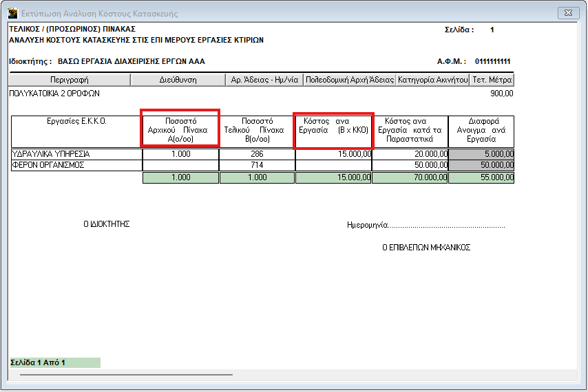Viewport: 588px width, 392px height.
Task: Click the Διαφορά Ανοιγμα ανά Εργασία header
Action: (x=481, y=129)
